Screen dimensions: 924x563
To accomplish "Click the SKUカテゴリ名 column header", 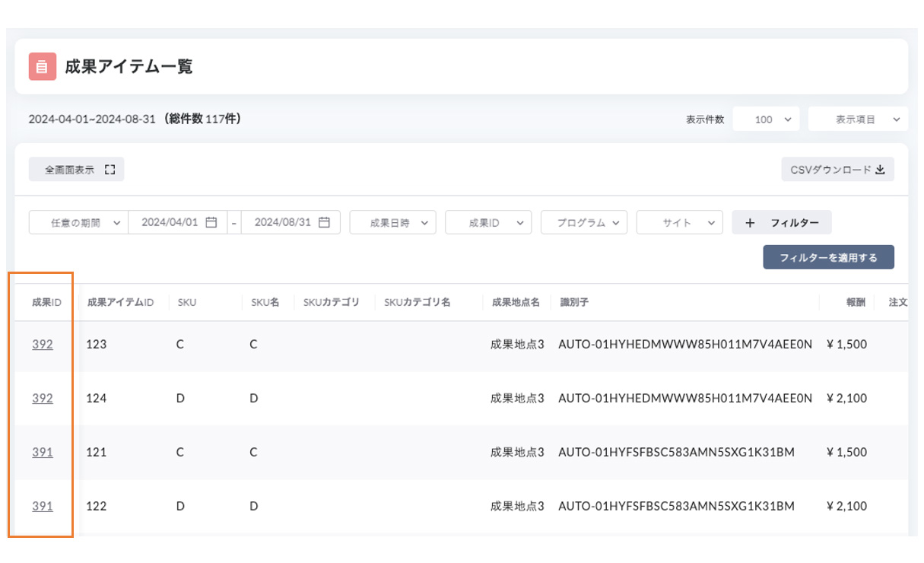I will point(418,302).
